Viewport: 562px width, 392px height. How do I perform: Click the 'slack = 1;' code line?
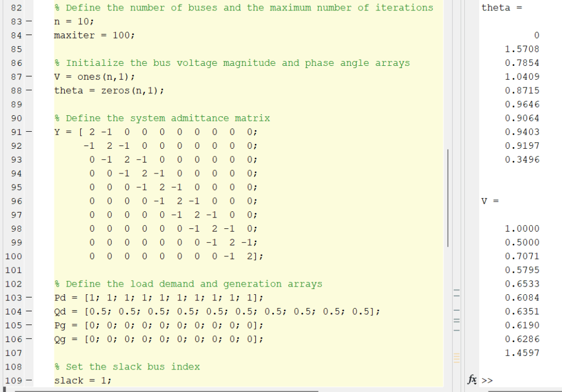click(x=83, y=380)
